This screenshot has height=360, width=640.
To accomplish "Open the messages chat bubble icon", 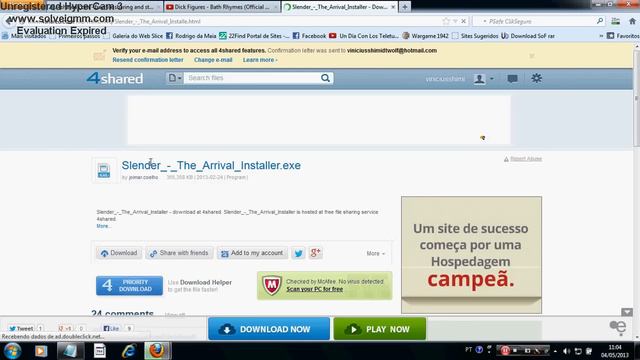I will click(512, 78).
